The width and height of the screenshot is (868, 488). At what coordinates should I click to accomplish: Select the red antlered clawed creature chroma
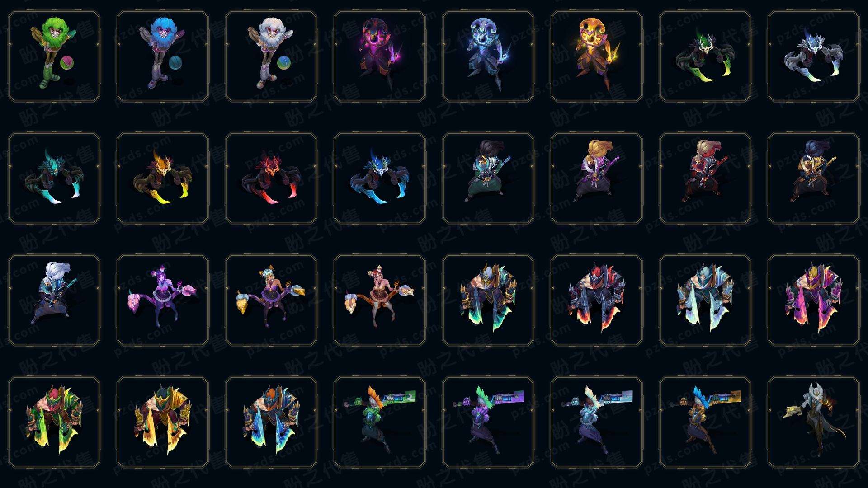point(271,178)
